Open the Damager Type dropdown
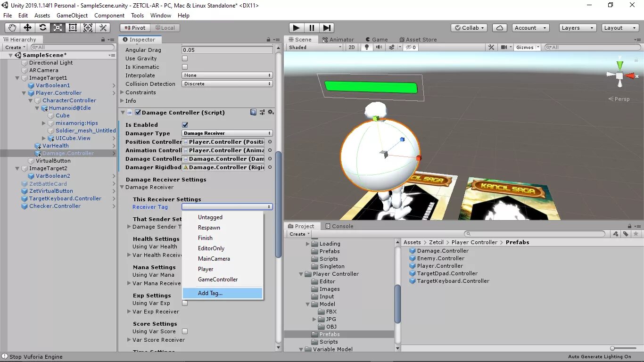Viewport: 644px width, 362px height. click(227, 133)
